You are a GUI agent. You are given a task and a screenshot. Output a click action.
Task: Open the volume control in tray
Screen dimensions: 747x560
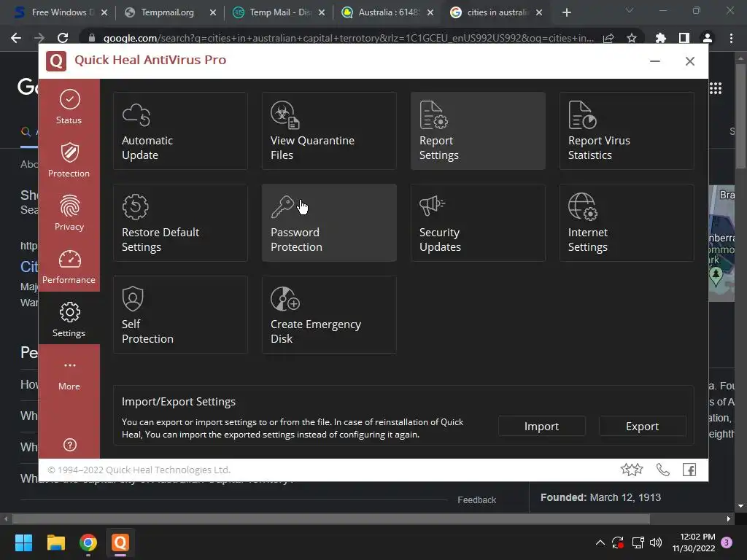pos(656,542)
